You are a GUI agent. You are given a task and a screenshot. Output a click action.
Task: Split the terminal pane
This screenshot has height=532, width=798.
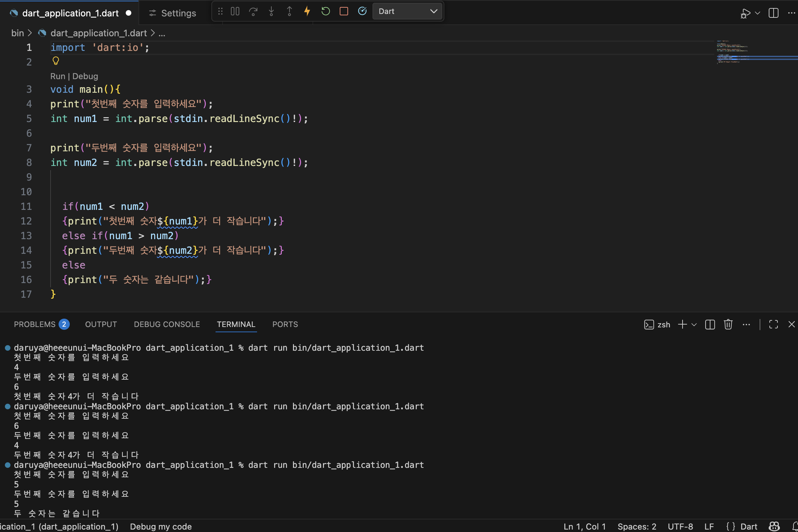click(710, 325)
